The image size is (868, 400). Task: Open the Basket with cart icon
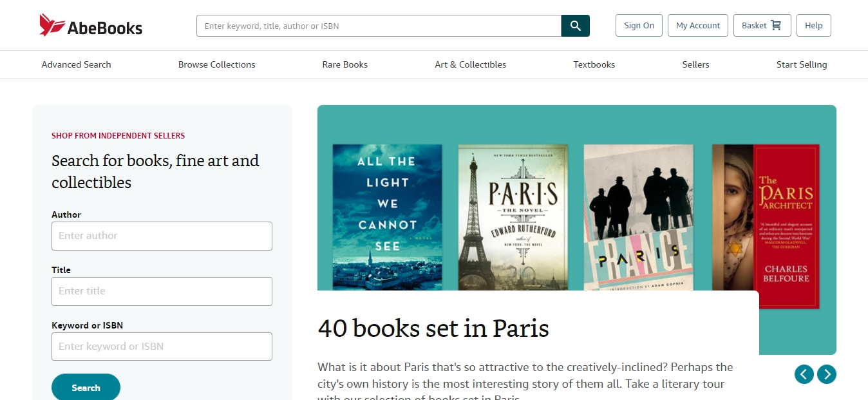click(762, 26)
